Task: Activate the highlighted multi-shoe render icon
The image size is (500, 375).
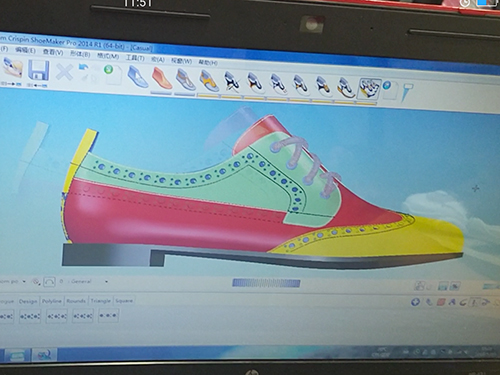Action: click(369, 89)
